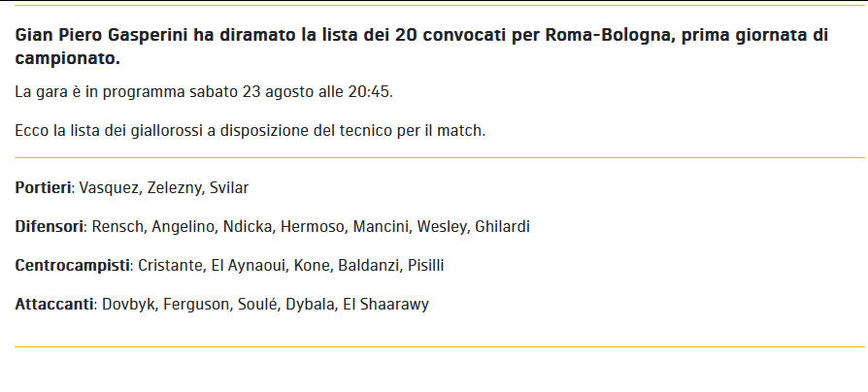Click the midfielder name Cristante
The width and height of the screenshot is (868, 392).
coord(170,266)
